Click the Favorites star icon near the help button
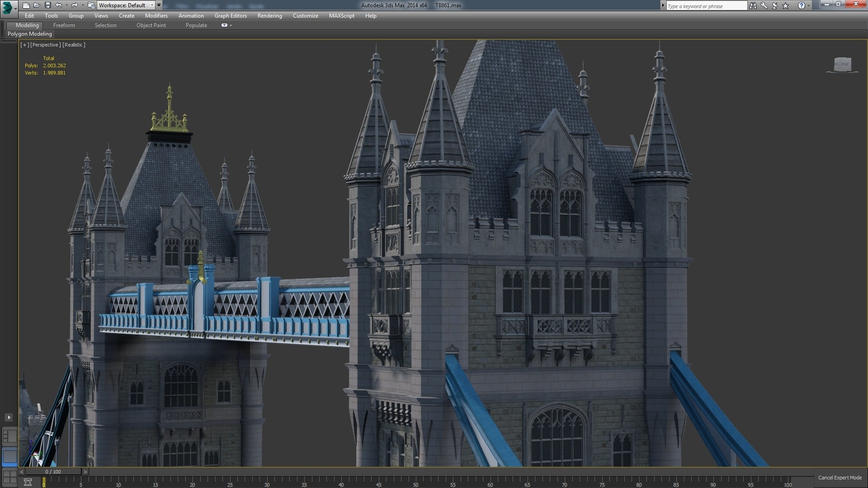This screenshot has width=868, height=488. 786,5
